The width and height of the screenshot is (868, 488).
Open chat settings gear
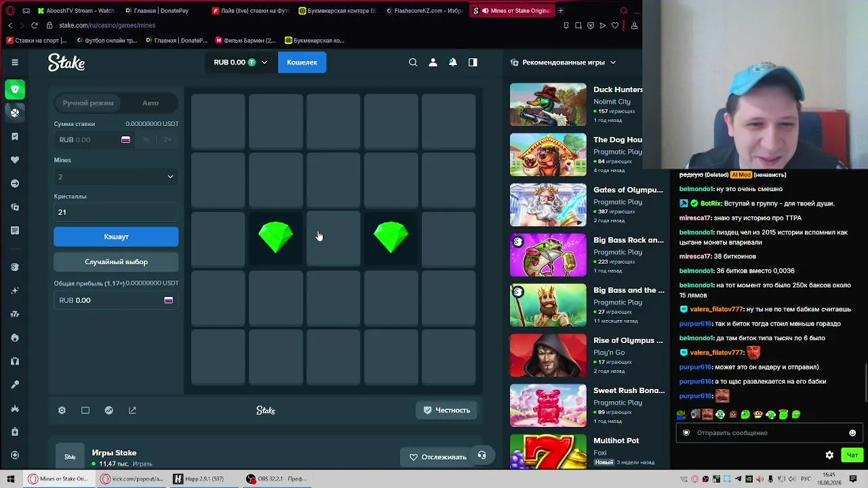tap(829, 455)
